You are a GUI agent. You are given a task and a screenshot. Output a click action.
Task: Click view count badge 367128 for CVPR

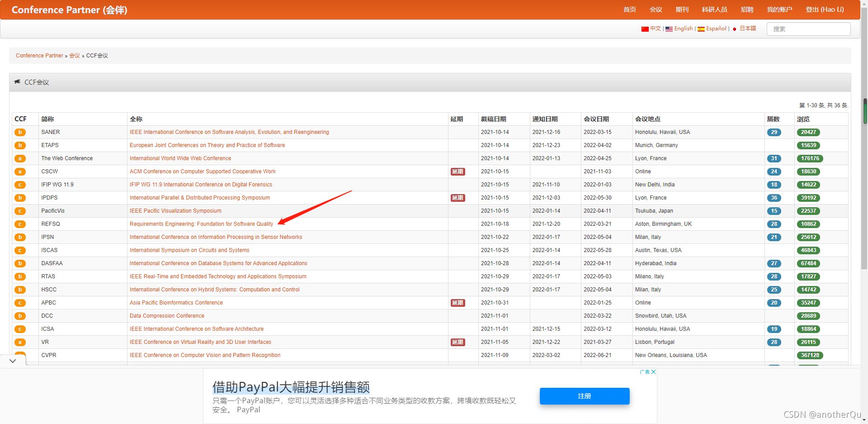click(x=810, y=355)
